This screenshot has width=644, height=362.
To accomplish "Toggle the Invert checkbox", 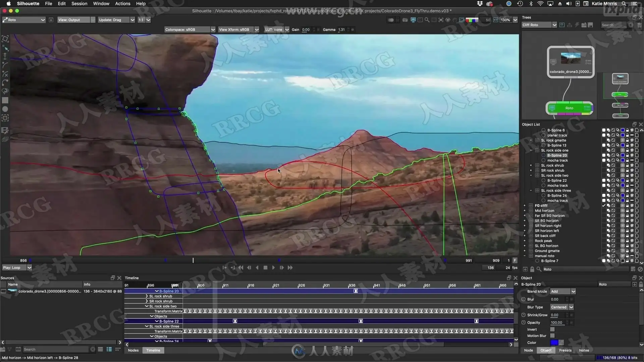I will (552, 329).
